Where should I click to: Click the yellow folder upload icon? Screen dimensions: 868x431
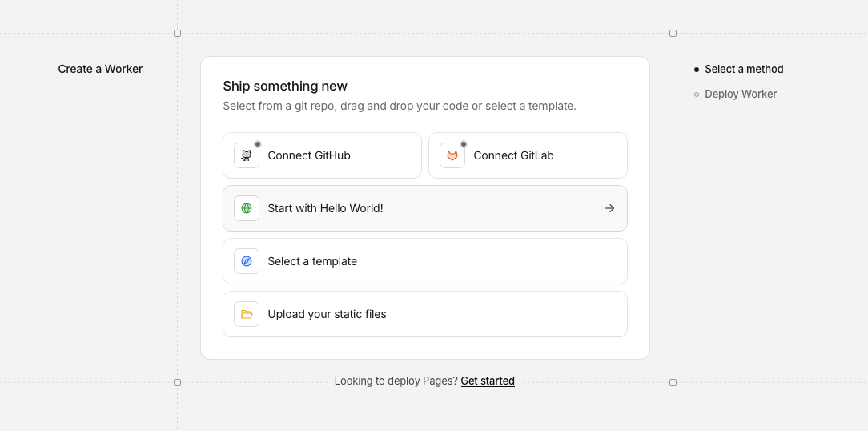click(x=247, y=314)
